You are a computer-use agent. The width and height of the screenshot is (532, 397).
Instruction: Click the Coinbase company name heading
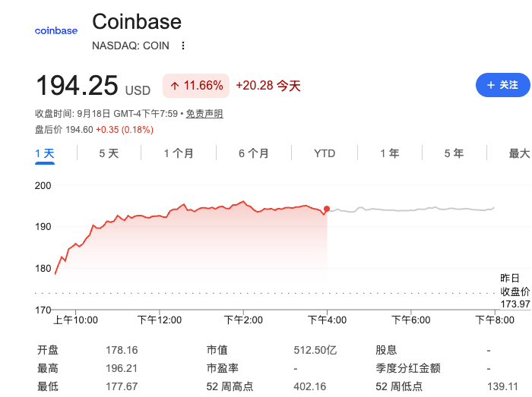tap(137, 22)
